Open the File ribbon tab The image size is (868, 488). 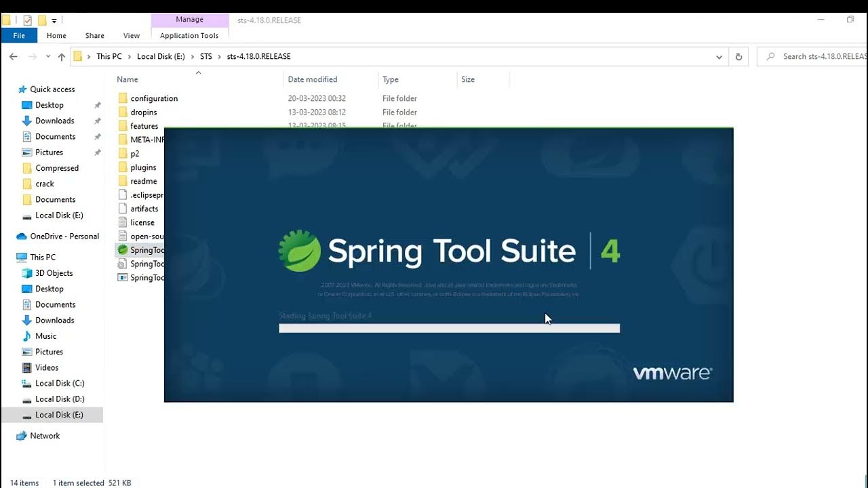pyautogui.click(x=19, y=35)
